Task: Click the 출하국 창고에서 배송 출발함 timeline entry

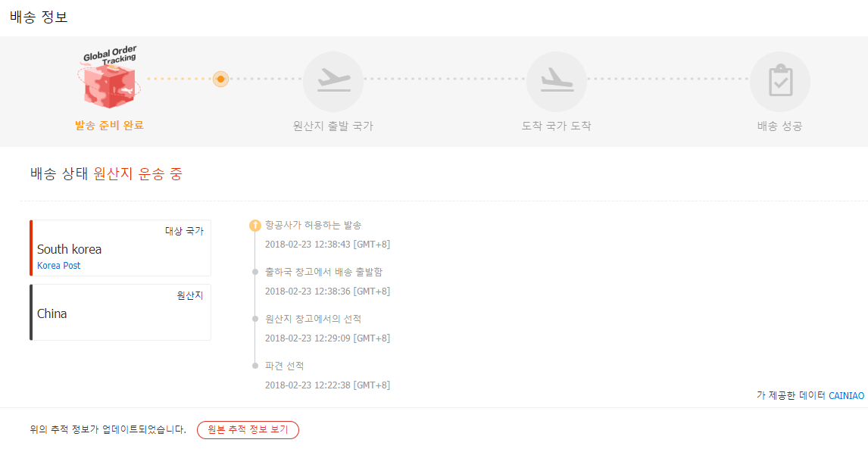Action: tap(323, 272)
